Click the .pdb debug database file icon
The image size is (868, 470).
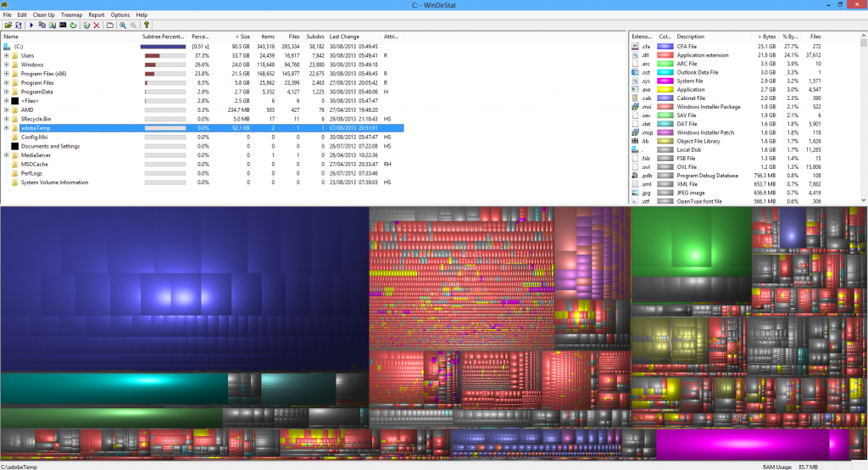click(636, 175)
